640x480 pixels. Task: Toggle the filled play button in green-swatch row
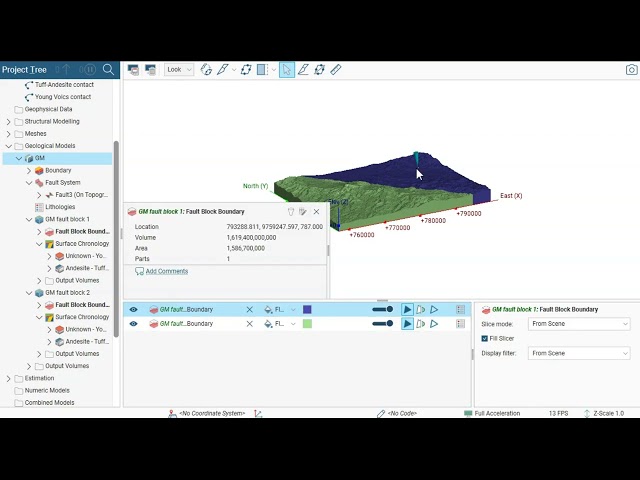click(407, 324)
